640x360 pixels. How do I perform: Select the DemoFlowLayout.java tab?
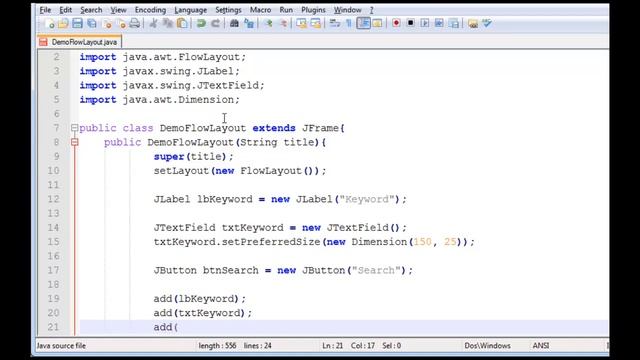click(x=80, y=42)
